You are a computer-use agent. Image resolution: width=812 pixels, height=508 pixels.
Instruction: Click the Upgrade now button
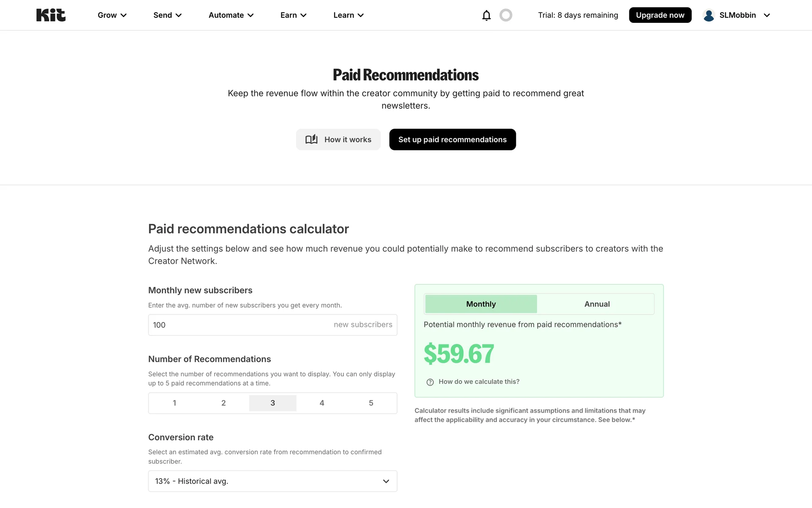coord(660,15)
